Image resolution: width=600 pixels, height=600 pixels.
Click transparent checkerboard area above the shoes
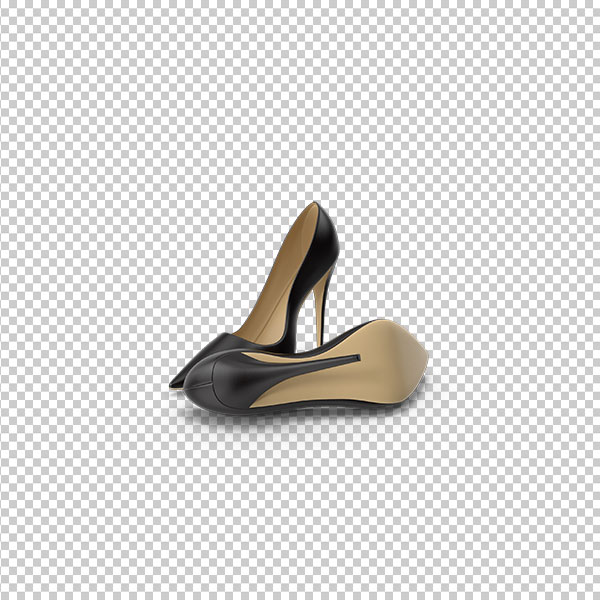pos(300,99)
